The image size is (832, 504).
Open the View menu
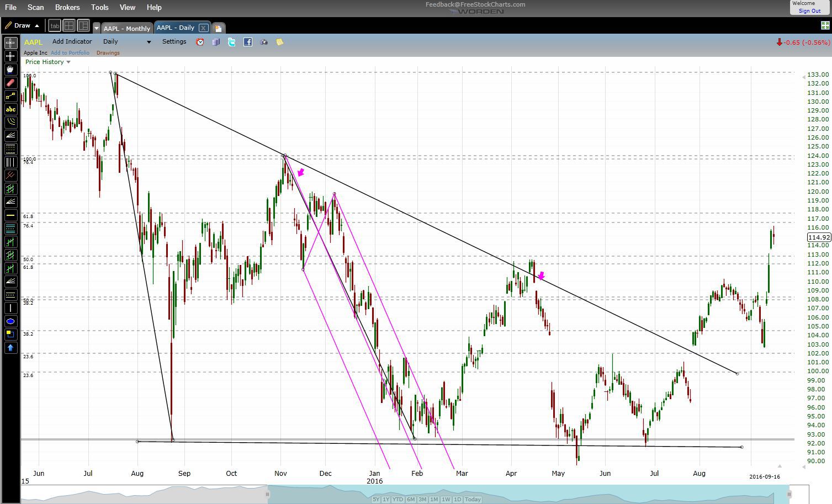128,7
